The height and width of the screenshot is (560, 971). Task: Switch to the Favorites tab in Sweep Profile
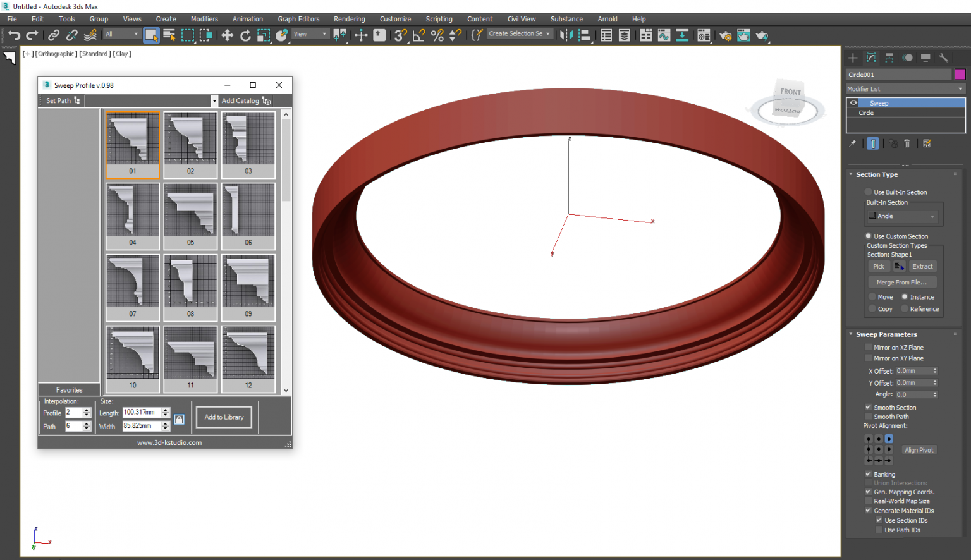click(x=68, y=389)
